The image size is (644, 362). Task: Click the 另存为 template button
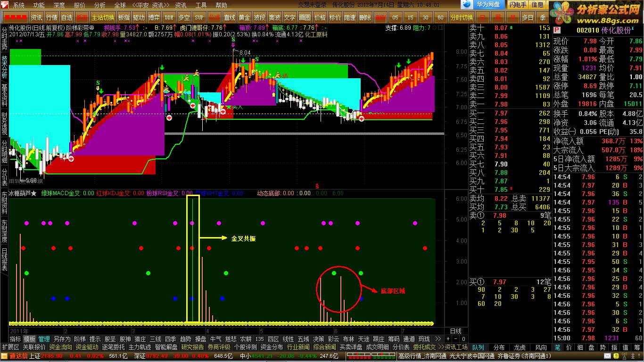(62, 339)
